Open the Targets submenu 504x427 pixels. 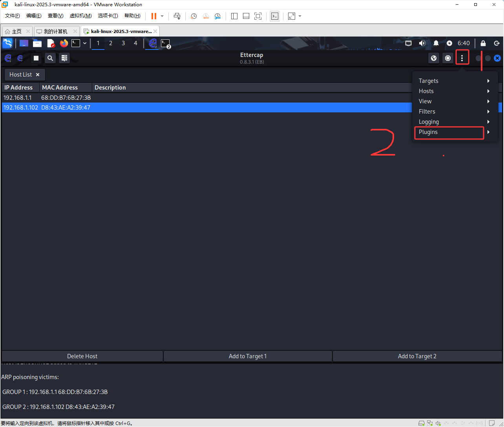click(455, 81)
